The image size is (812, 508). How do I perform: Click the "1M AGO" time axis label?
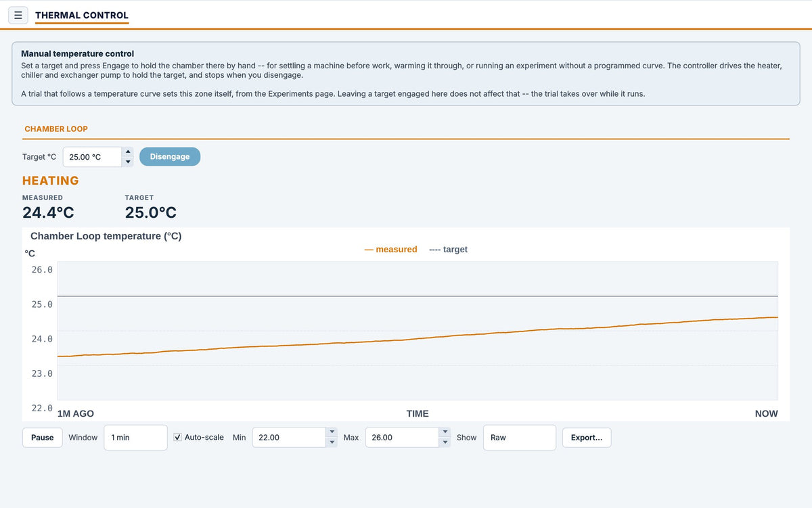[76, 414]
